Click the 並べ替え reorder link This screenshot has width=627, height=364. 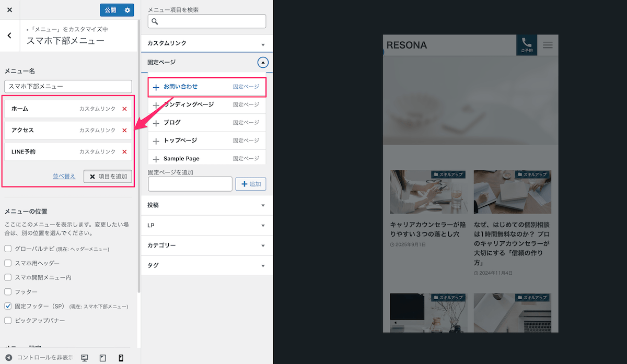tap(64, 177)
